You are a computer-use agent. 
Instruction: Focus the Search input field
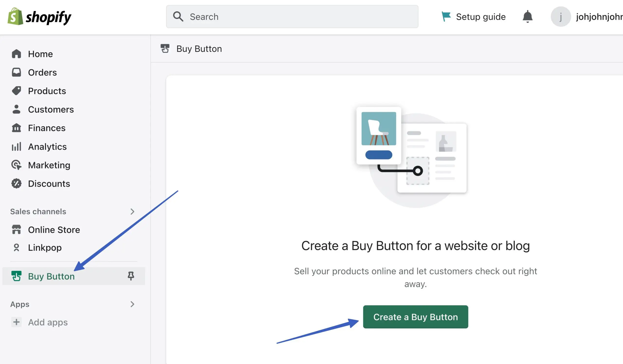292,17
